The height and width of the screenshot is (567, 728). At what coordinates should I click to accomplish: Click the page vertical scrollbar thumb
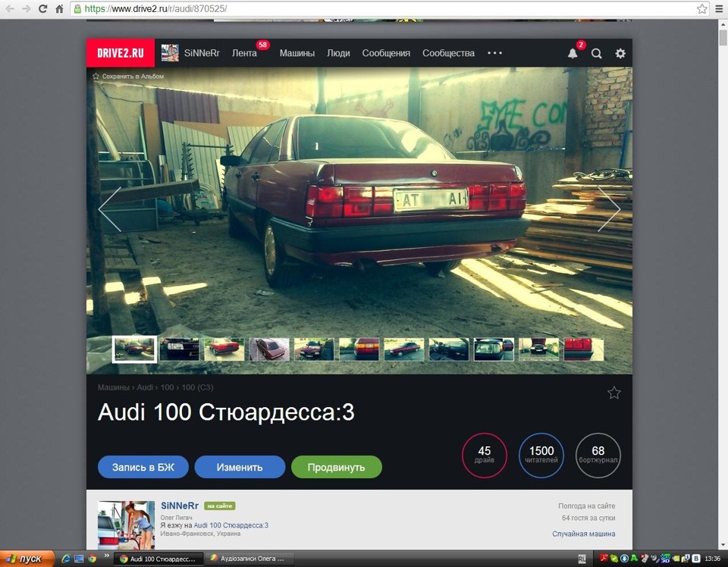tap(723, 38)
